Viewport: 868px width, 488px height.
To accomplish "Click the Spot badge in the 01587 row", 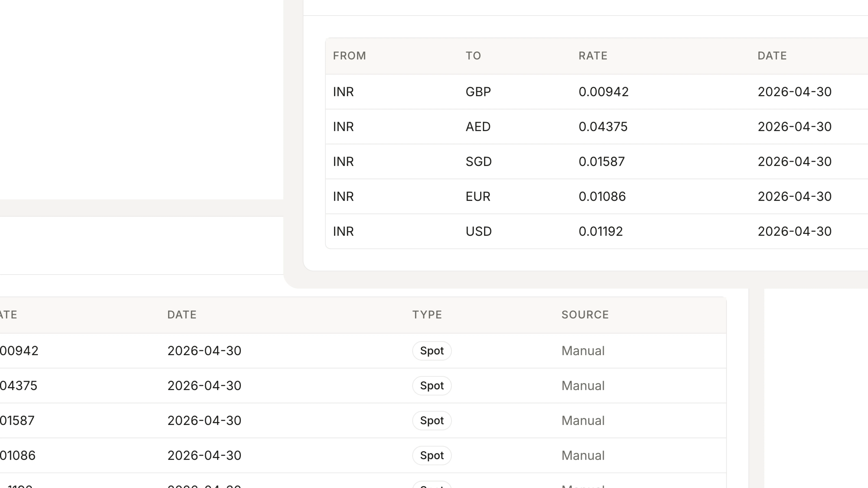I will [432, 421].
